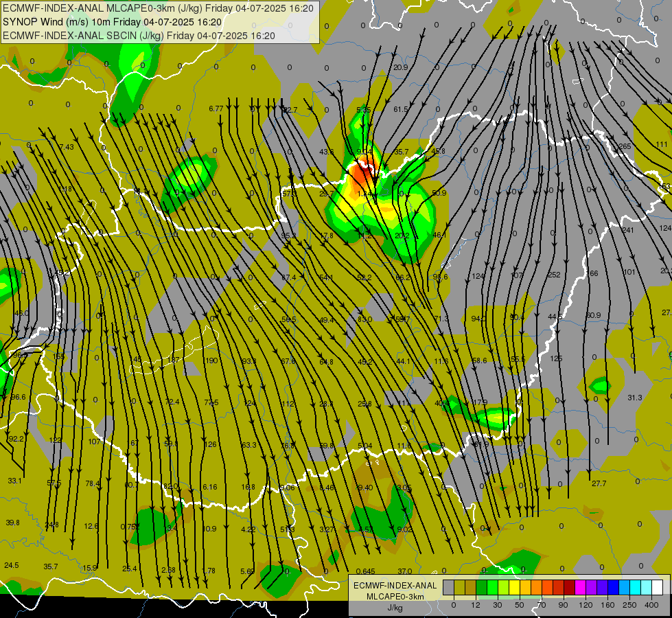Viewport: 672px width, 618px height.
Task: Select the map value '60.9'
Action: 593,315
